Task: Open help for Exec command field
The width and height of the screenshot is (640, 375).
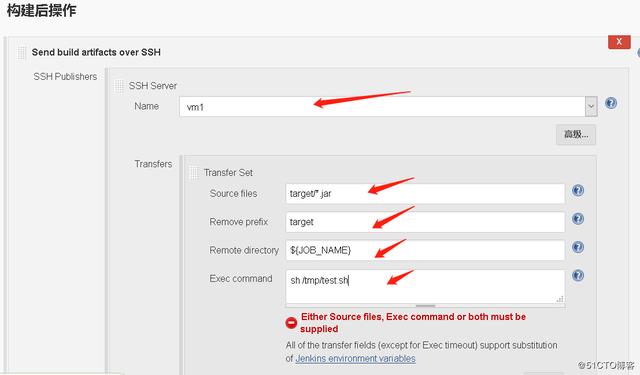Action: 578,275
